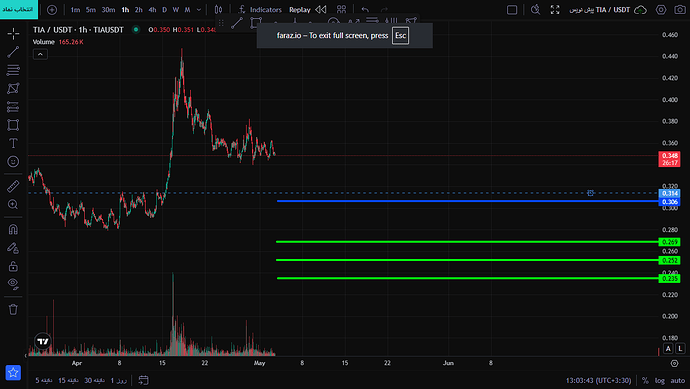
Task: Select the crosshair cursor tool
Action: pyautogui.click(x=13, y=33)
